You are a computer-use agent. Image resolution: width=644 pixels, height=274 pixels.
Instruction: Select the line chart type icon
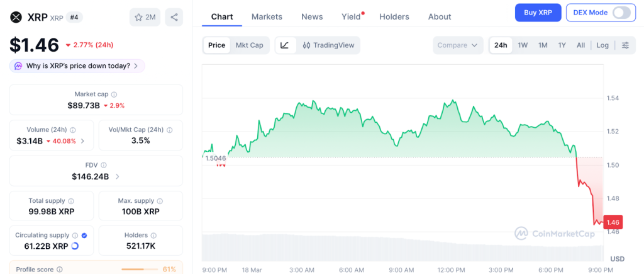point(284,45)
